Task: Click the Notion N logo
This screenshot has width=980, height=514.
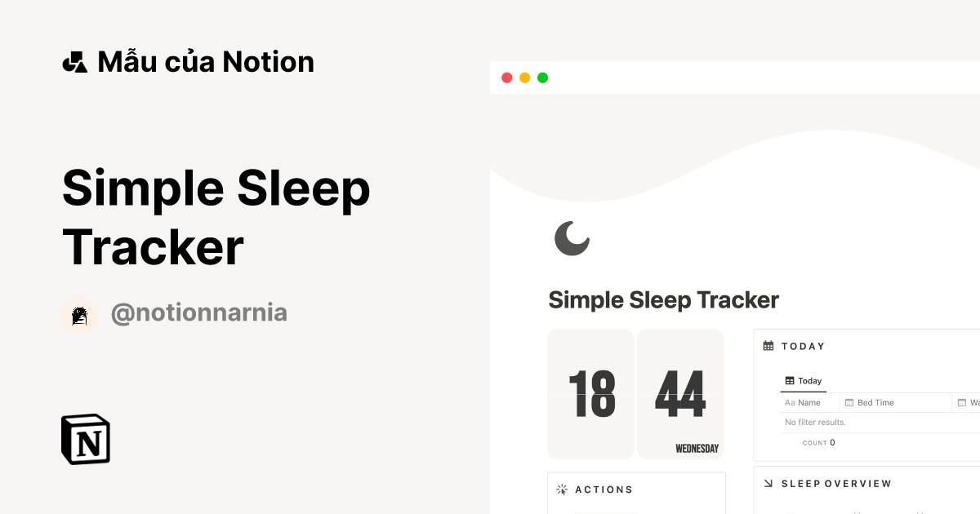Action: coord(86,439)
